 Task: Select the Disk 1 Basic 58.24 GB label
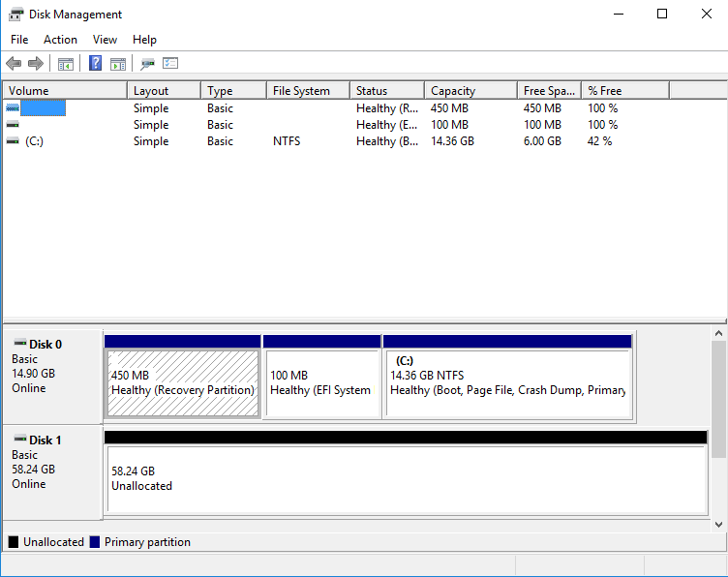[52, 472]
